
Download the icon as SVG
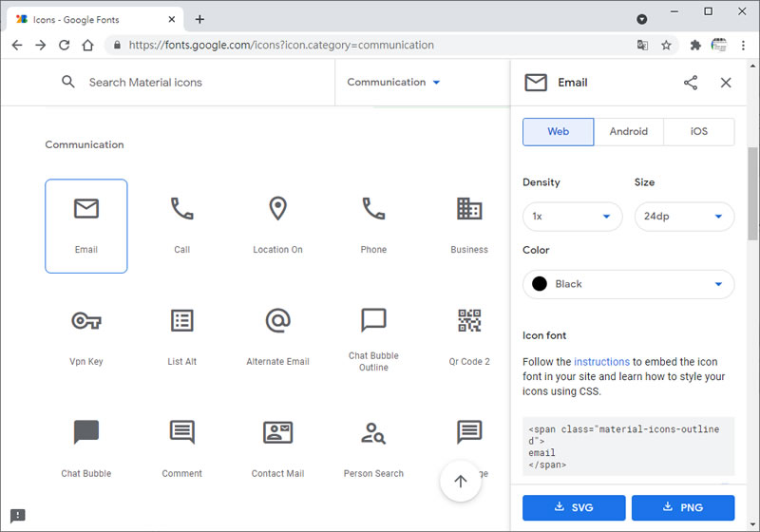click(574, 507)
